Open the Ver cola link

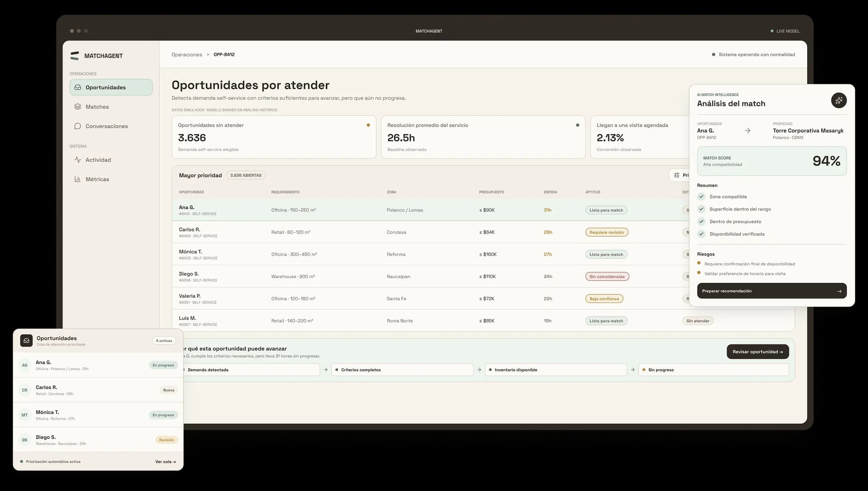coord(165,462)
